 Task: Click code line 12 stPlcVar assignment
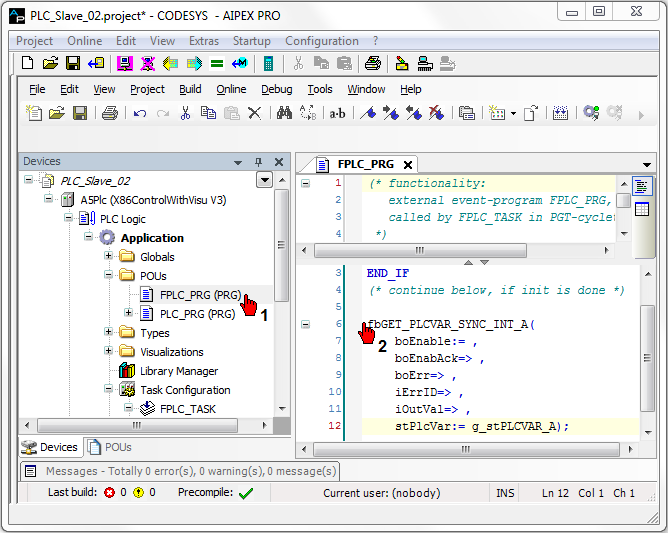(482, 426)
